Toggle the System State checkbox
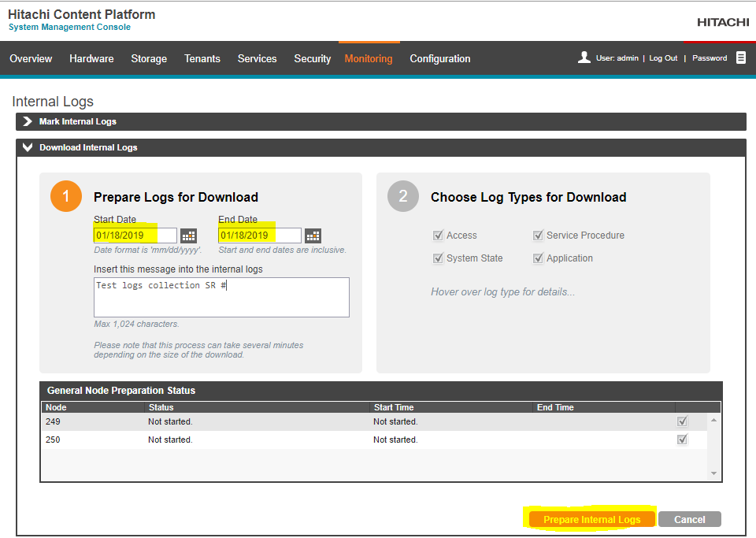Image resolution: width=756 pixels, height=538 pixels. click(x=438, y=258)
